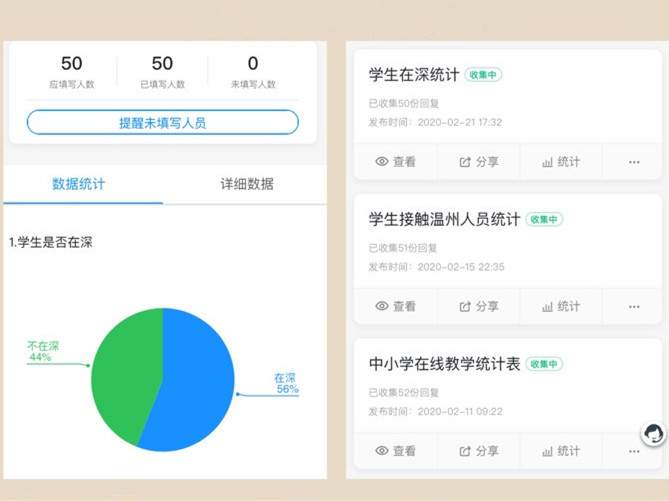
Task: Open the customer service avatar icon
Action: [653, 433]
